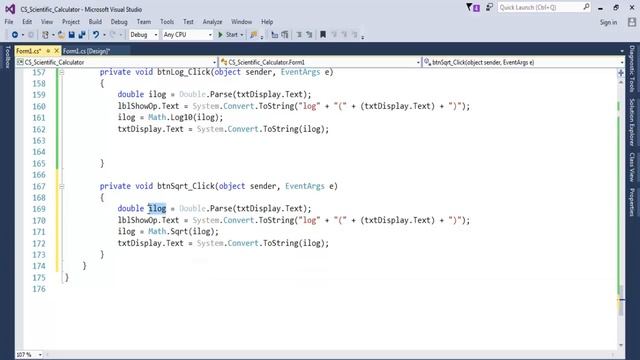This screenshot has height=360, width=640.
Task: Click the feedback icon beside Quick Launch
Action: [x=489, y=7]
